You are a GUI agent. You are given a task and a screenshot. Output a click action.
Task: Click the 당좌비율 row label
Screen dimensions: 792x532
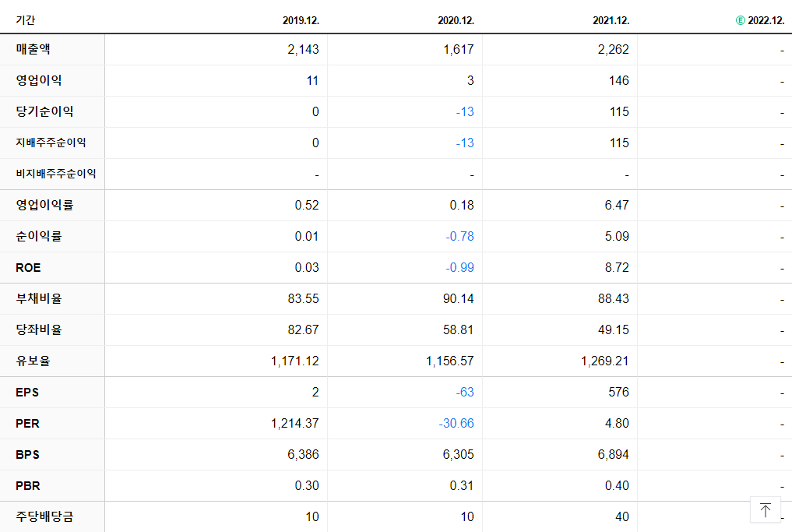point(39,330)
